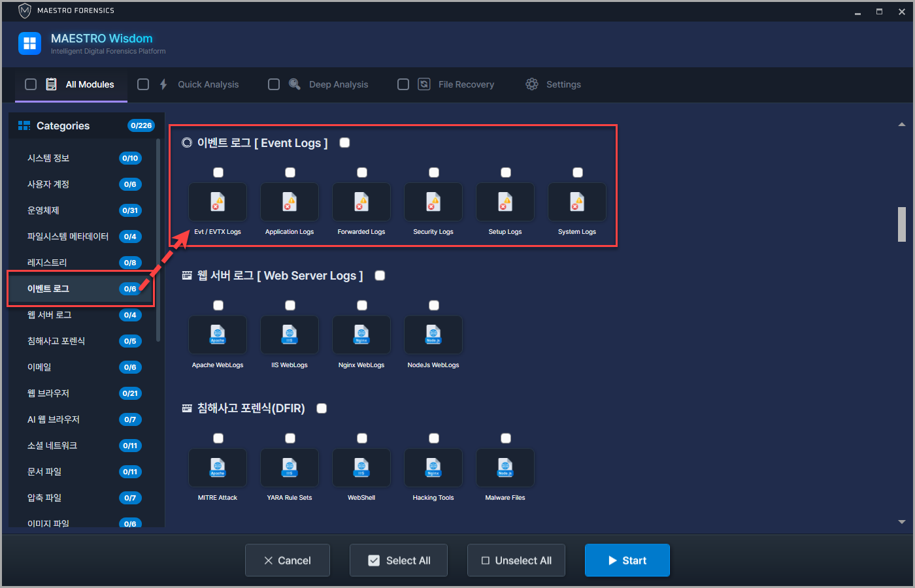Click the Malware Files module icon
Screen dimensions: 915x588
[x=505, y=468]
